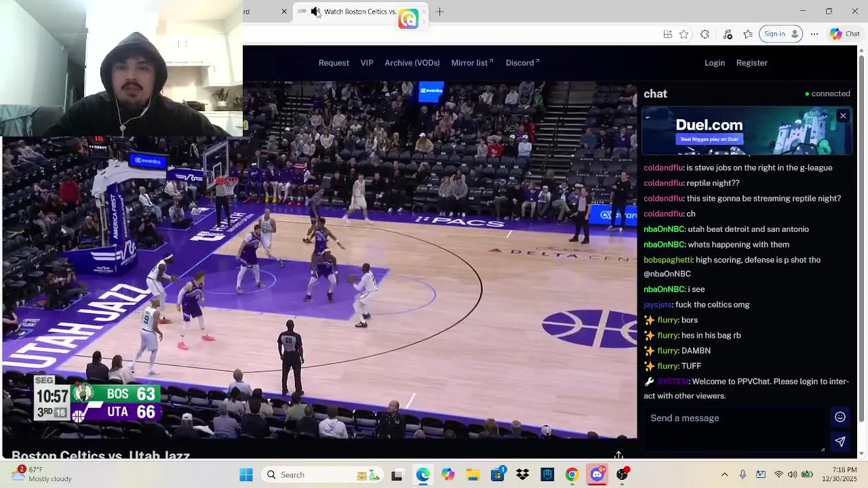Open the emoji picker in chat
The width and height of the screenshot is (868, 488).
[840, 418]
